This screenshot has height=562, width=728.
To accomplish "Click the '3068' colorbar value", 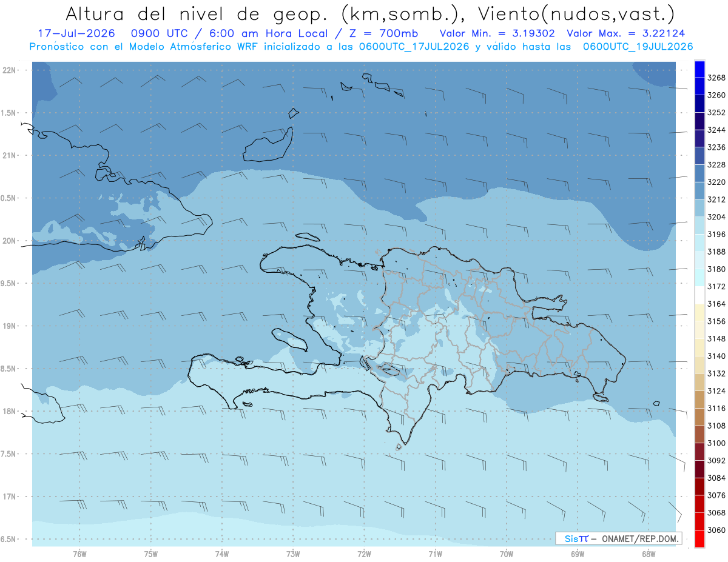I will point(716,513).
